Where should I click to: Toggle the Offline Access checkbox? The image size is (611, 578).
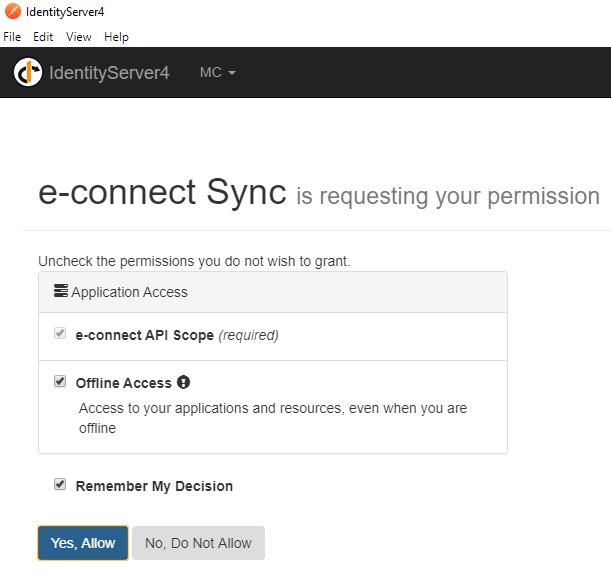(x=60, y=381)
